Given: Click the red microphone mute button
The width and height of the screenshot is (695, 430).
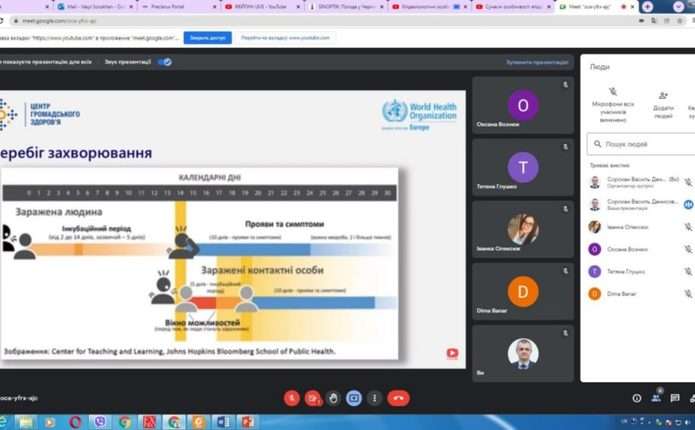Looking at the screenshot, I should pyautogui.click(x=292, y=397).
